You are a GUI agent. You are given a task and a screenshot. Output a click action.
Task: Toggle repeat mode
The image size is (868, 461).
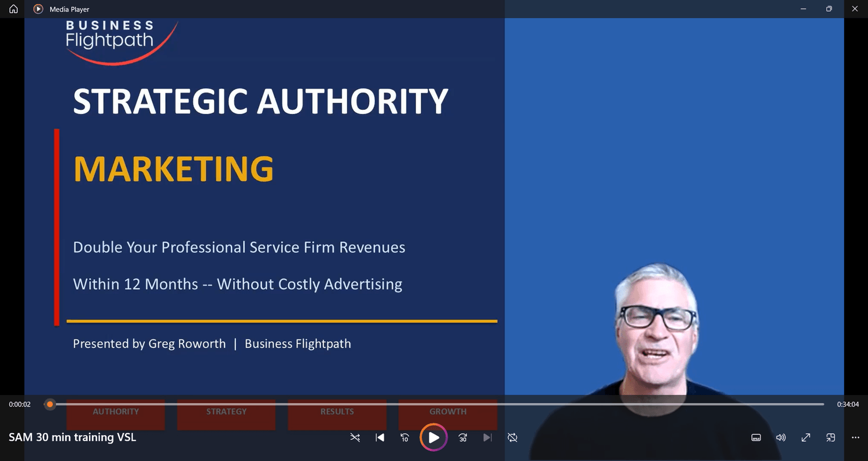[x=513, y=438]
